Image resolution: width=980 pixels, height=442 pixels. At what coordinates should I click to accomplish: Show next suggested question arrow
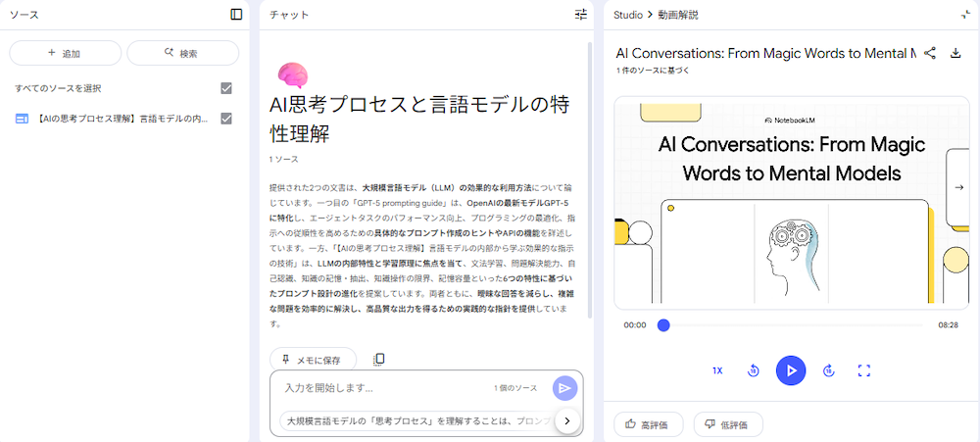pos(567,420)
